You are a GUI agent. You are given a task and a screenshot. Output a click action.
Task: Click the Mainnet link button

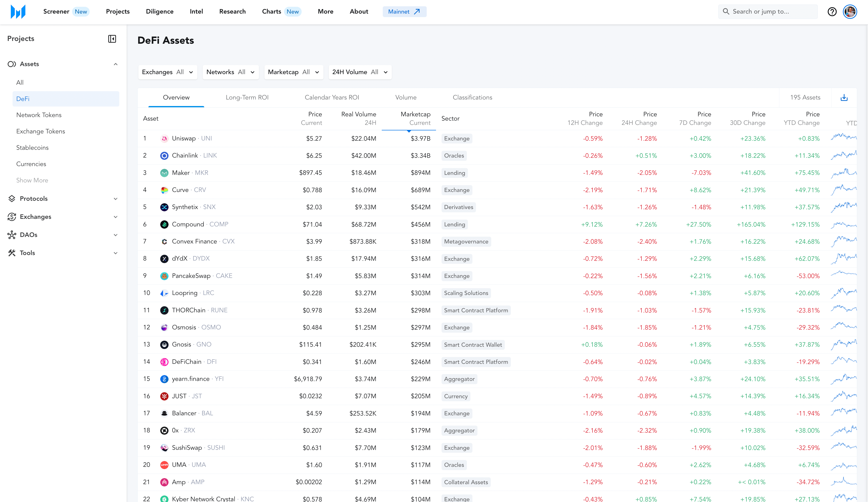(x=404, y=12)
